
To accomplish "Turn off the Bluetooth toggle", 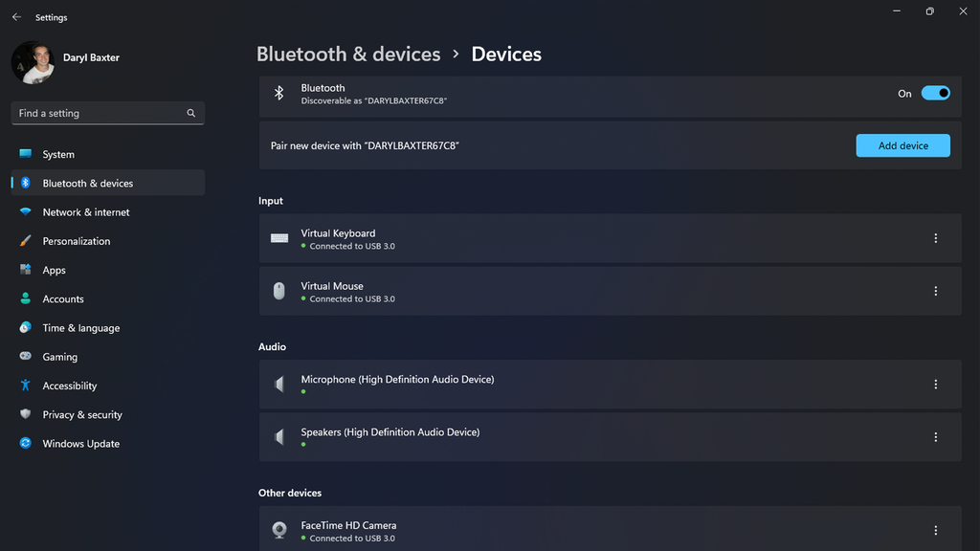I will [935, 93].
